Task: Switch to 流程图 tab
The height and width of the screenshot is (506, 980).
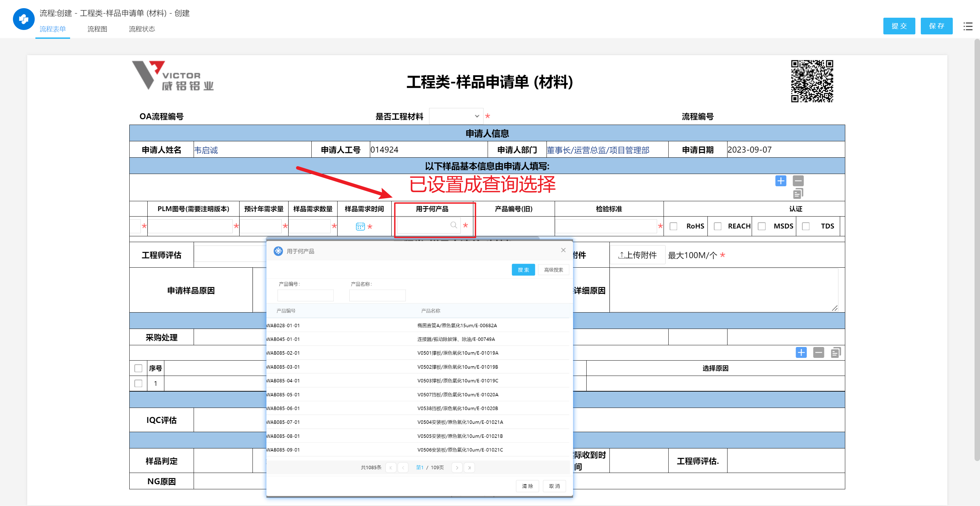Action: (97, 29)
